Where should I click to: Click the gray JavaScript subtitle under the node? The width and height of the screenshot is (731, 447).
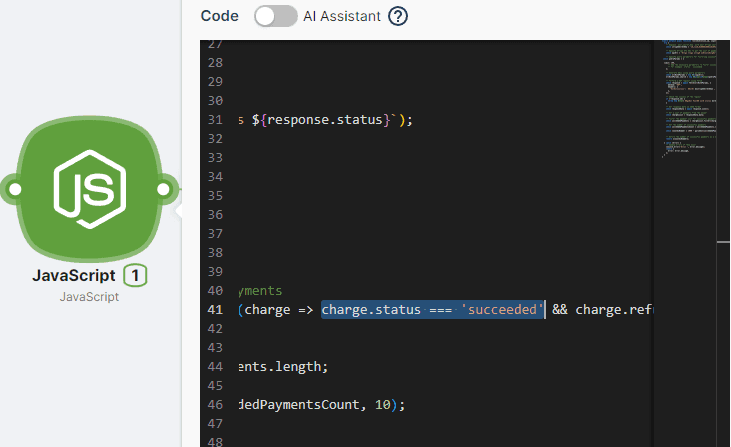89,297
